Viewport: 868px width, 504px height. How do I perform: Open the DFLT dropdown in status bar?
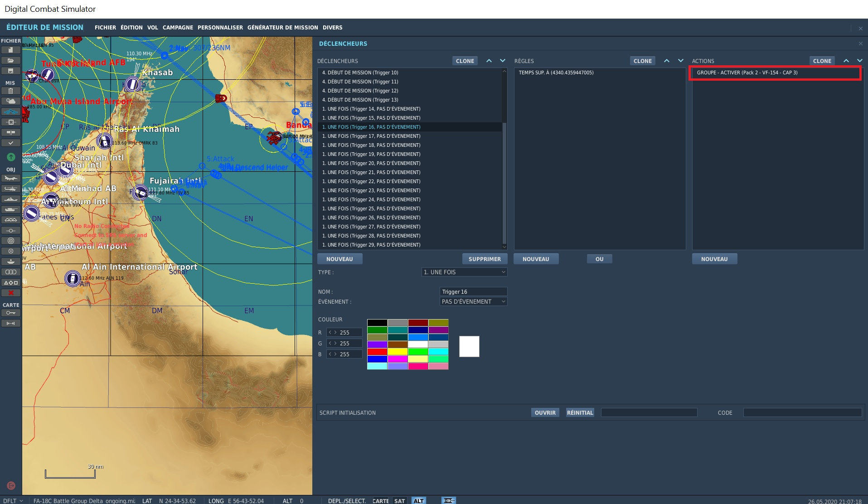13,501
